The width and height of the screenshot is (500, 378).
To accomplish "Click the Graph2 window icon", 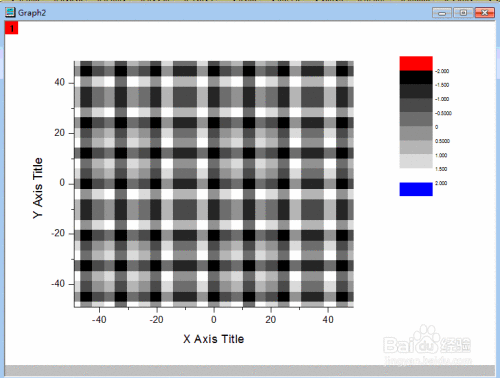I will point(10,12).
